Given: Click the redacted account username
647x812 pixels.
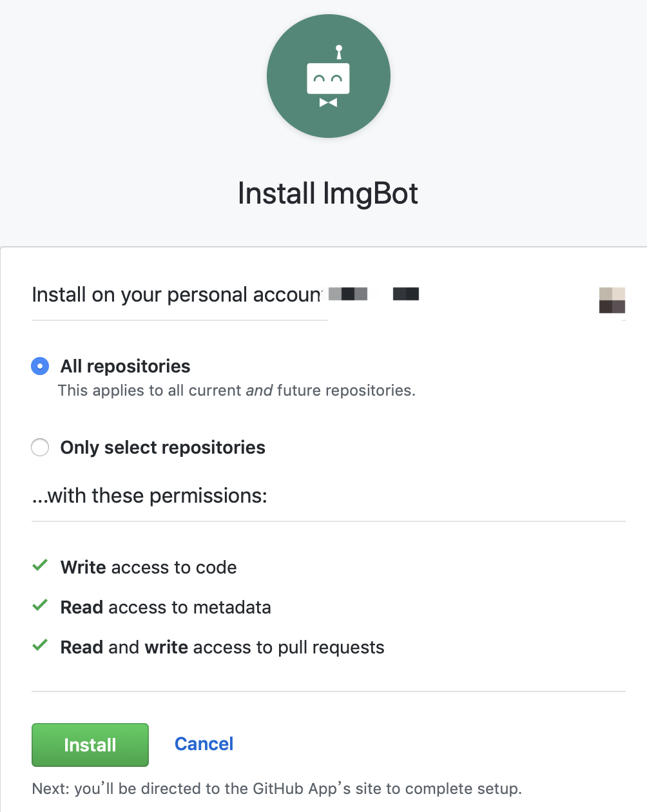Looking at the screenshot, I should pyautogui.click(x=374, y=294).
